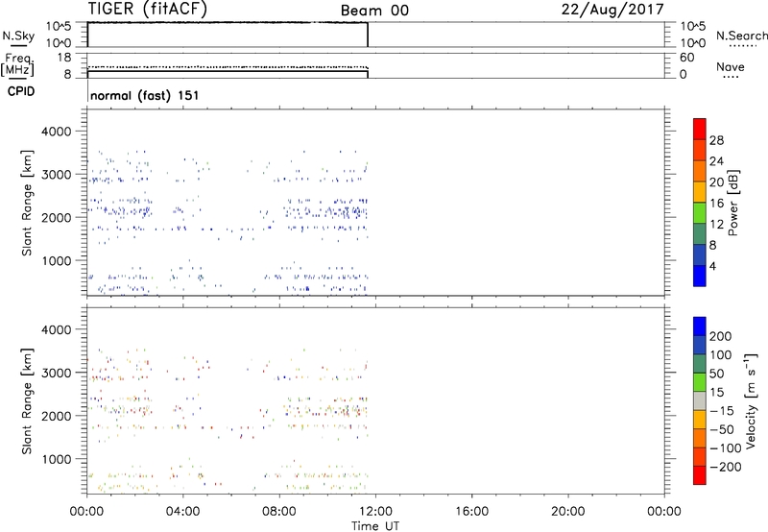Screen dimensions: 768x532
Task: Click the 08:00 time axis tick label
Action: [x=279, y=512]
